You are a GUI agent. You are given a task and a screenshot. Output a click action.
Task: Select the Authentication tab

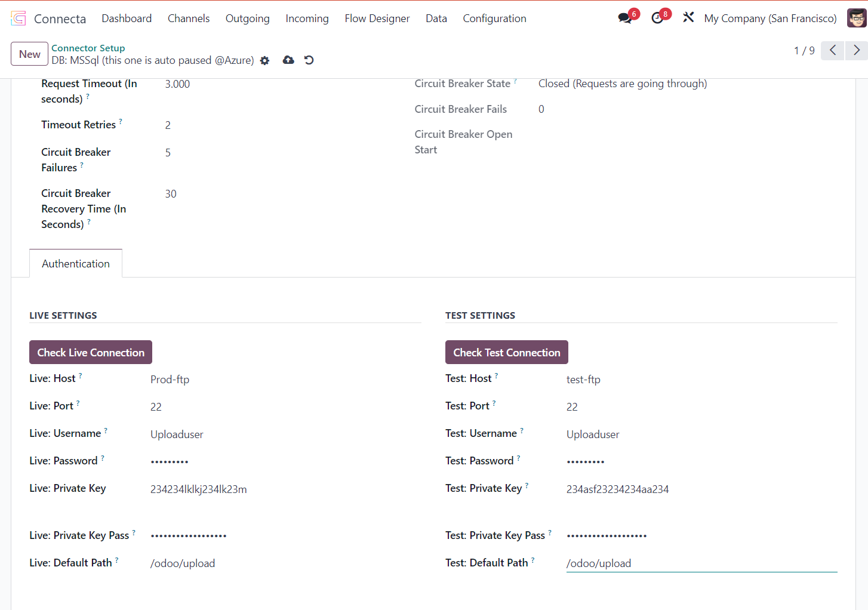[76, 264]
